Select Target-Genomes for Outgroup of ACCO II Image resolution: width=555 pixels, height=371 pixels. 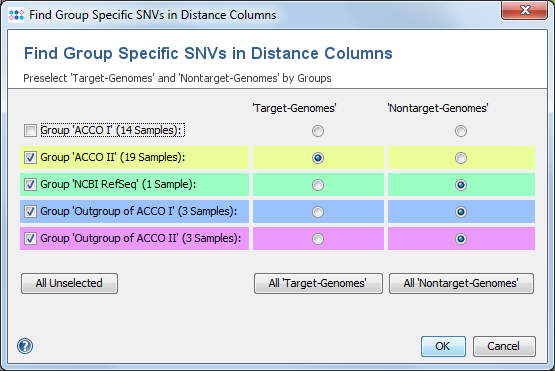click(x=318, y=239)
